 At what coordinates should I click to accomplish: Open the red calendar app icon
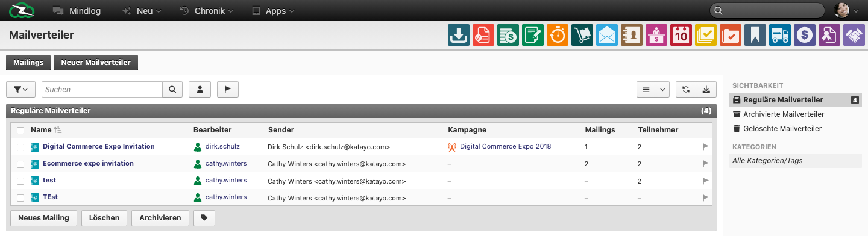681,35
